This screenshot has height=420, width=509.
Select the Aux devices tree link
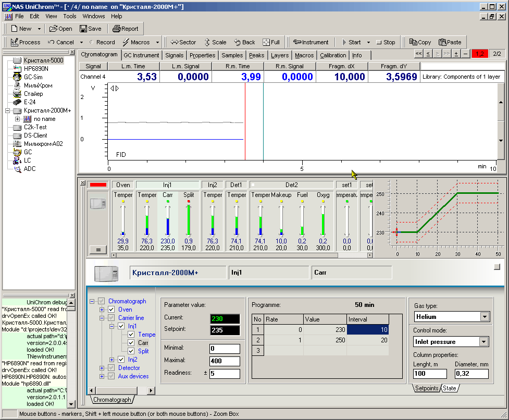tap(133, 376)
